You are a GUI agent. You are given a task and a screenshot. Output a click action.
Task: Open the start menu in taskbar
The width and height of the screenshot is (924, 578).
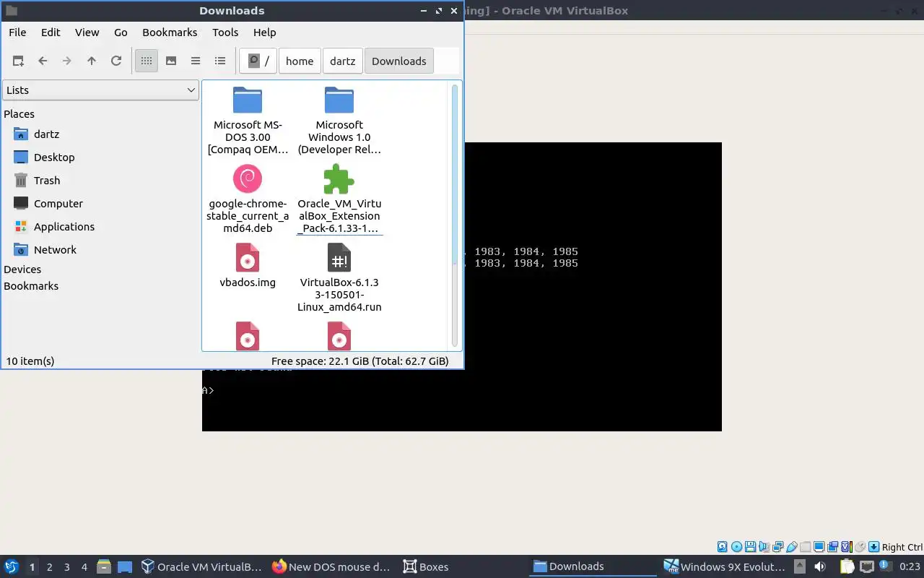pos(12,567)
